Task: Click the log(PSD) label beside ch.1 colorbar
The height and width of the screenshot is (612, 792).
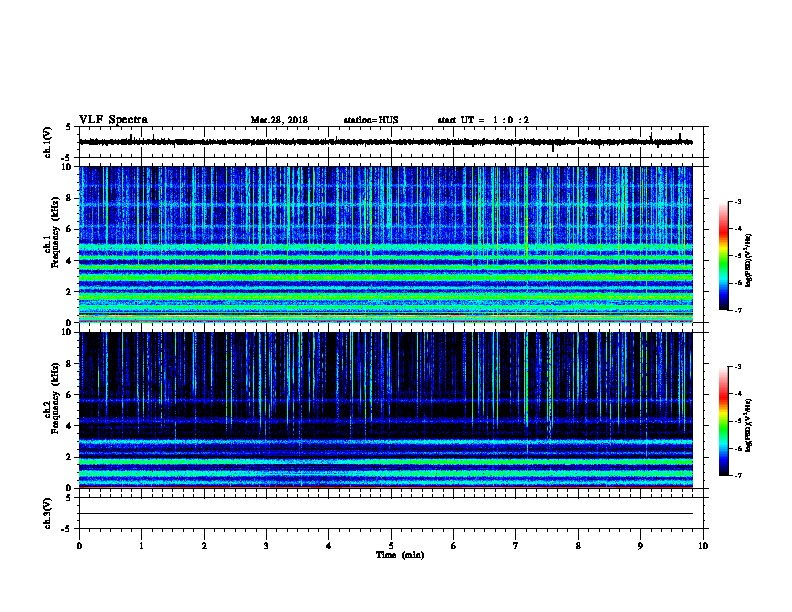Action: 749,260
